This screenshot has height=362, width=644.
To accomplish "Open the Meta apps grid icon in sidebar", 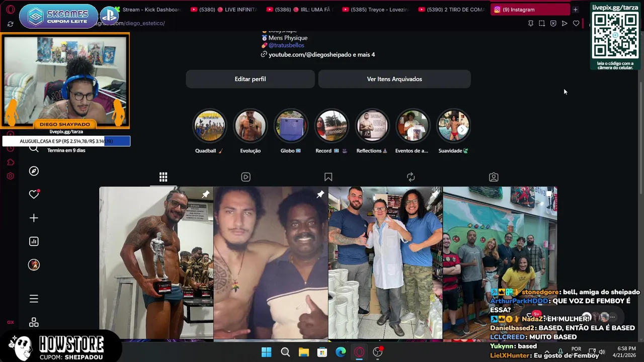I will pyautogui.click(x=34, y=322).
